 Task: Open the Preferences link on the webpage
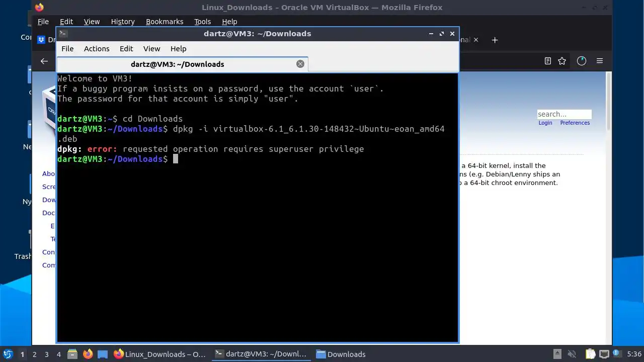[x=575, y=123]
